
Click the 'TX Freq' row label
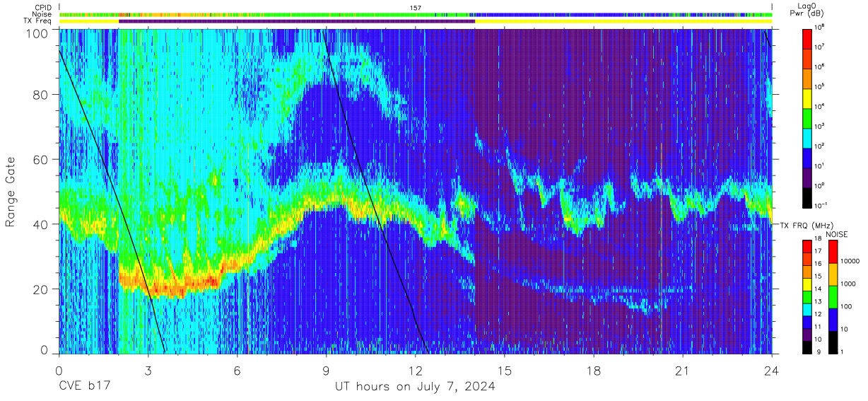[38, 21]
